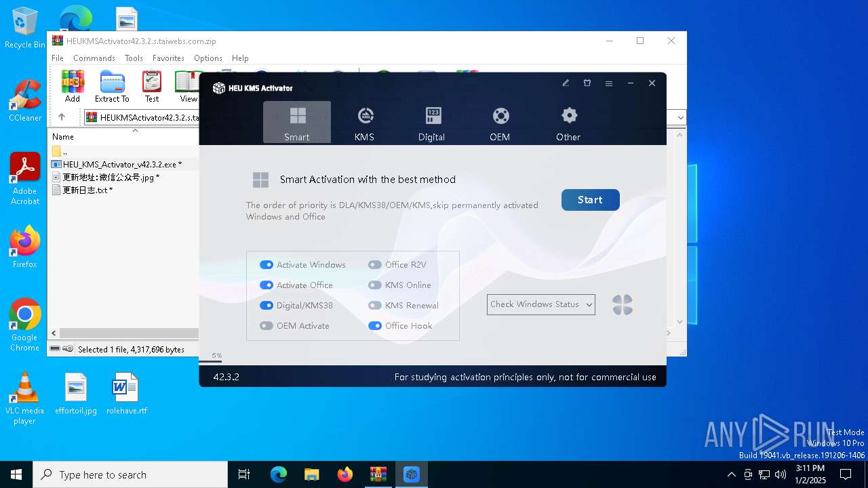Select the VLC media player desktop shortcut
Viewport: 868px width, 488px height.
pyautogui.click(x=25, y=399)
